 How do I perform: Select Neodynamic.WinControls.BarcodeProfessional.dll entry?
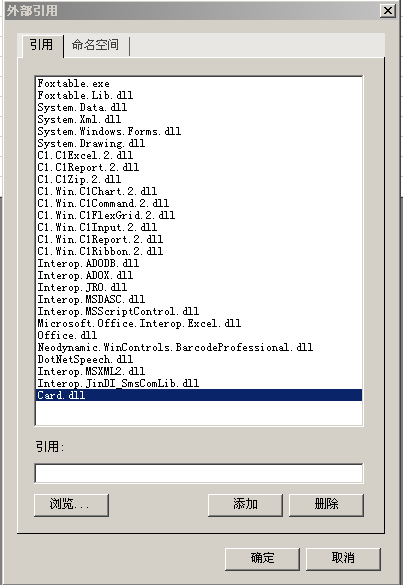pyautogui.click(x=199, y=347)
